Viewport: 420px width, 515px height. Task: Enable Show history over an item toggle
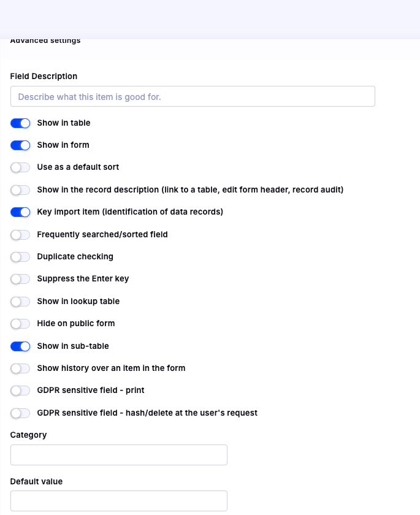(x=20, y=368)
